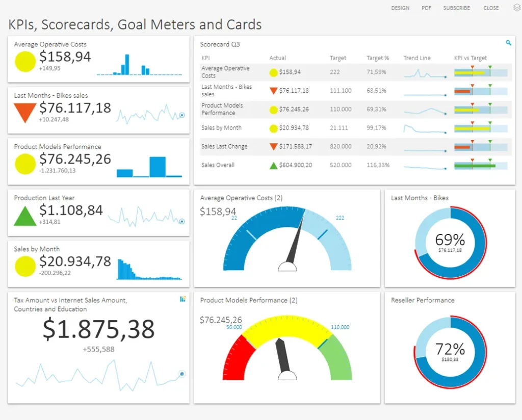Click the grid icon on the Tax Amount card

182,299
